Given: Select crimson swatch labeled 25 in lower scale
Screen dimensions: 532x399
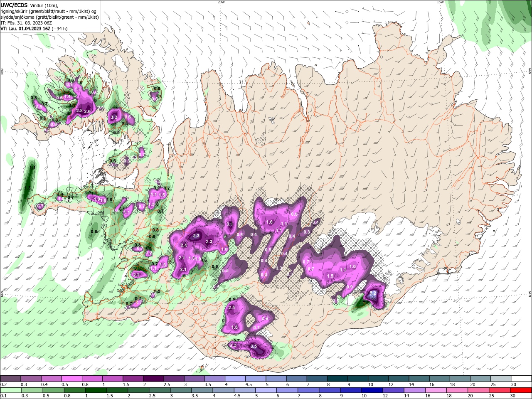Looking at the screenshot, I should (x=500, y=390).
